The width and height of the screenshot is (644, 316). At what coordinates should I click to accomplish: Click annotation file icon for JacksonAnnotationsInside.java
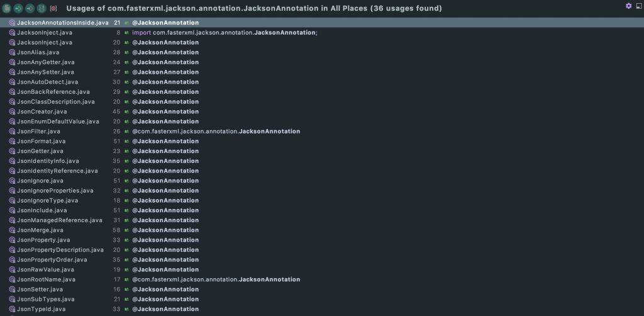pyautogui.click(x=12, y=23)
